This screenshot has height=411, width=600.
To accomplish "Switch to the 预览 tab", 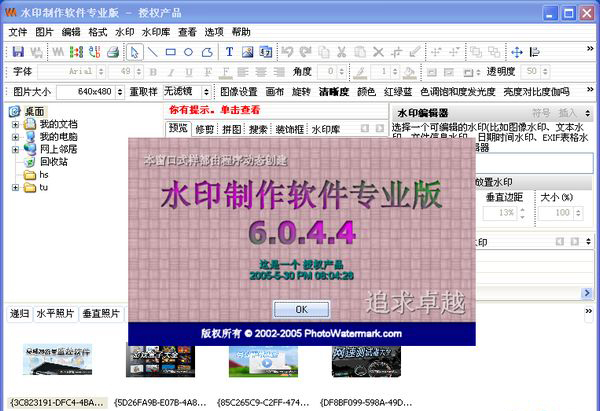I will 178,129.
